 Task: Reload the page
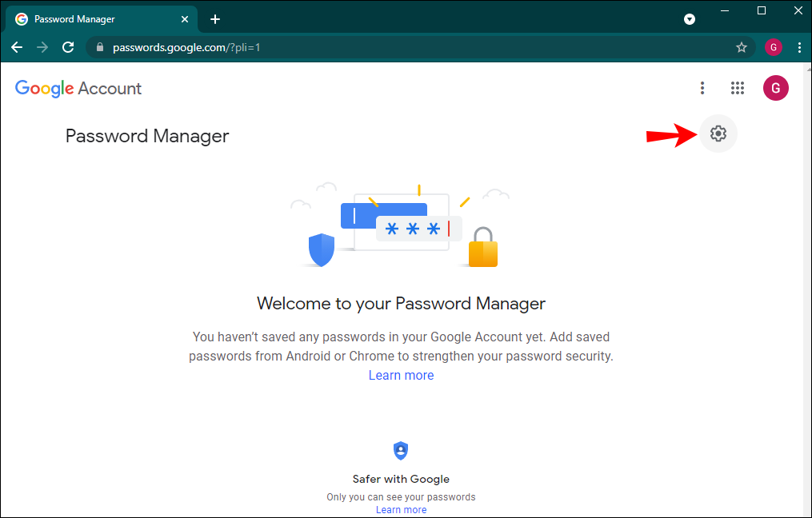[68, 48]
